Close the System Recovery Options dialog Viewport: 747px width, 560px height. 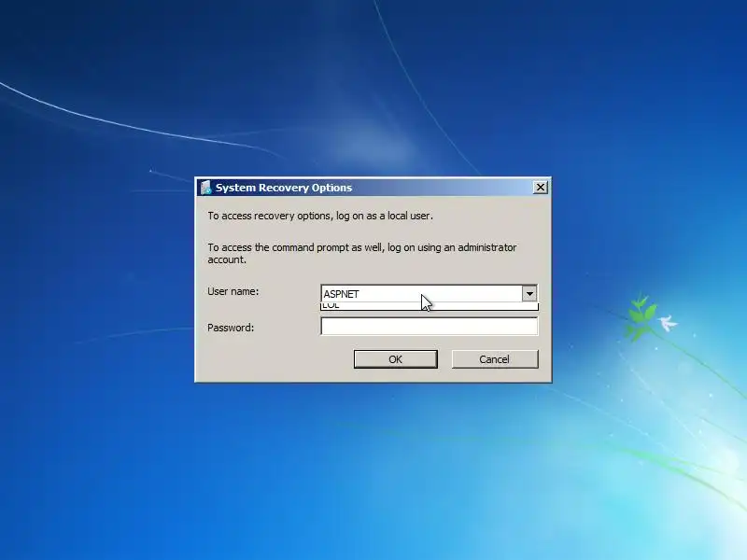pos(541,188)
